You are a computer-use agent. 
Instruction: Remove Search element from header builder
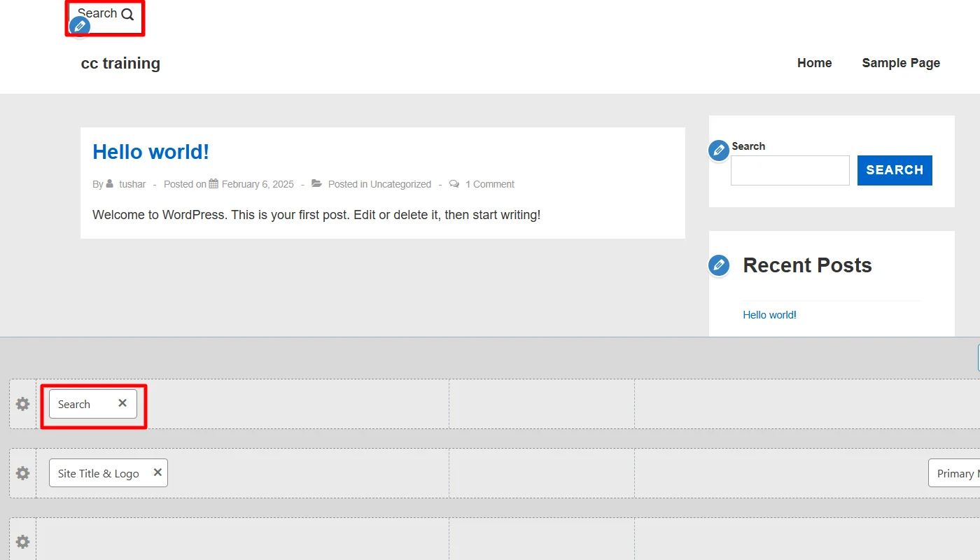pyautogui.click(x=122, y=403)
